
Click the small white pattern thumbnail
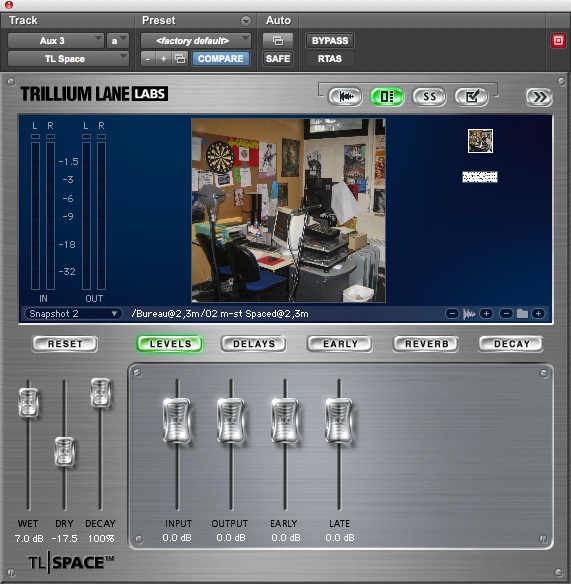[480, 177]
